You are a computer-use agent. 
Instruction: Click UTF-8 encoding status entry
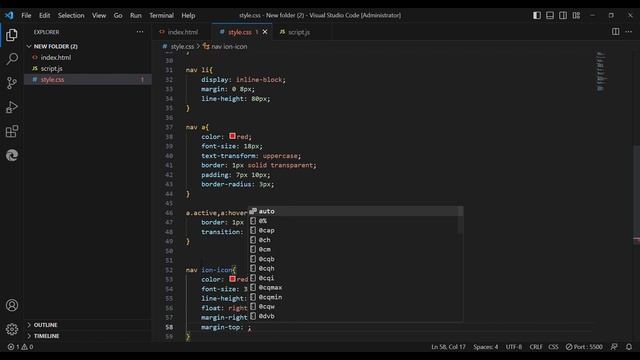(x=513, y=347)
